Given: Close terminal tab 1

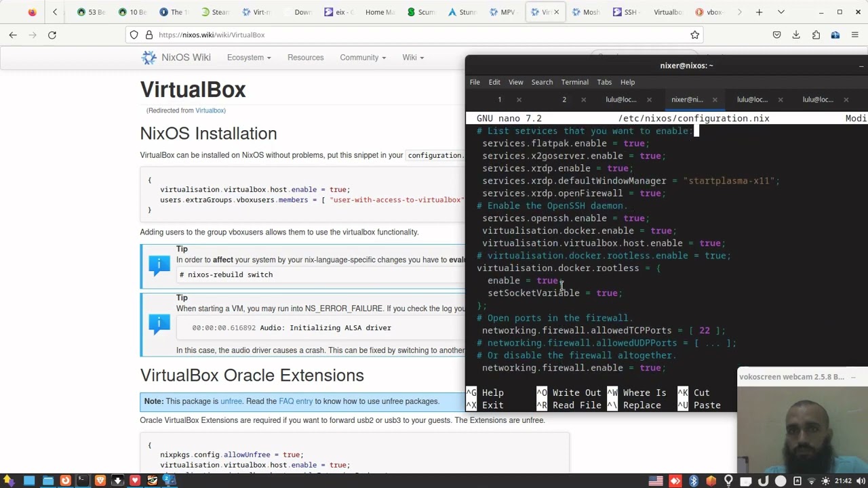Looking at the screenshot, I should (x=519, y=100).
